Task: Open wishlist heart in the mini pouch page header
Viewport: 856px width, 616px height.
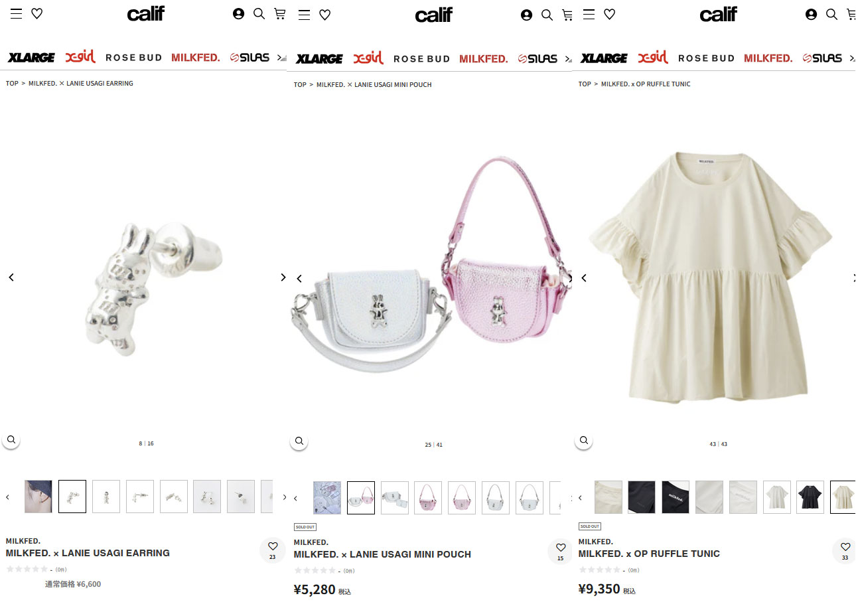Action: (325, 15)
